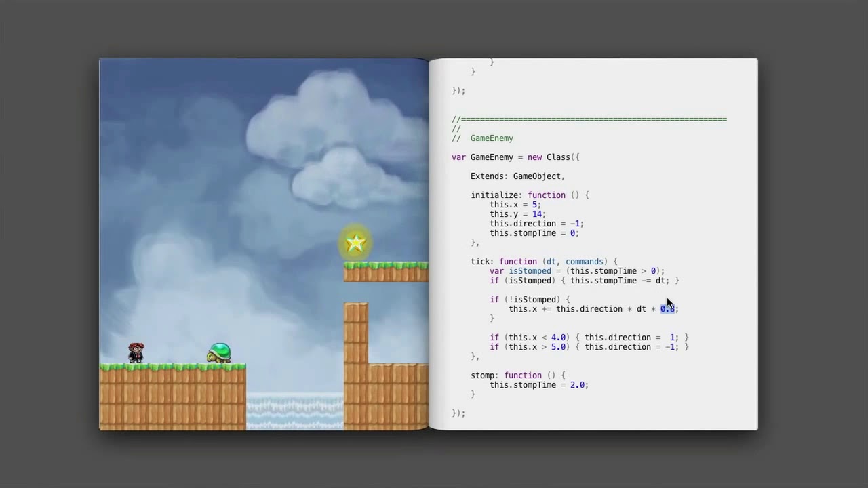Click the player character sprite in the game
This screenshot has height=488, width=868.
[x=136, y=352]
